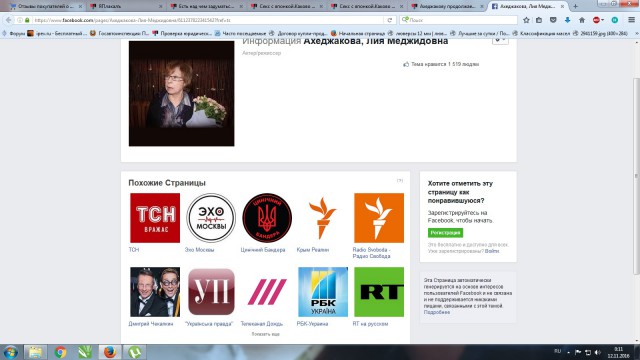
Task: Click the [?] help marker in Похожие Страницы
Action: [x=400, y=180]
